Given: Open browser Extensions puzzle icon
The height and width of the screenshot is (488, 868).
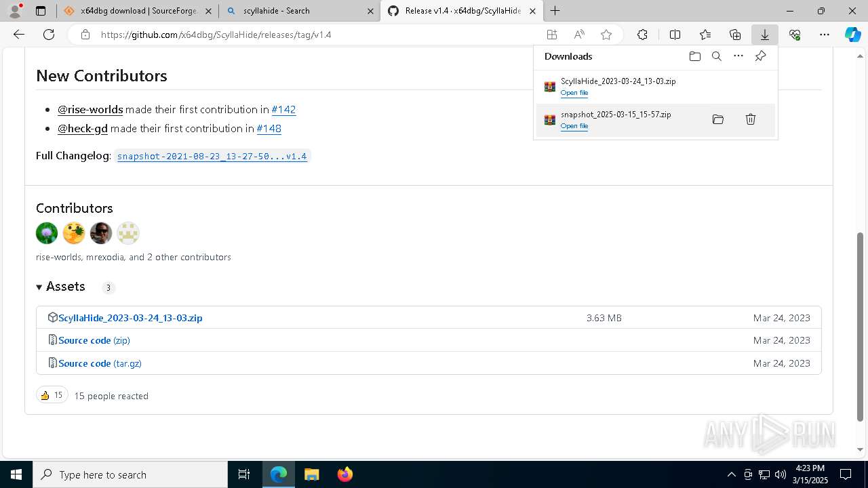Looking at the screenshot, I should [642, 35].
